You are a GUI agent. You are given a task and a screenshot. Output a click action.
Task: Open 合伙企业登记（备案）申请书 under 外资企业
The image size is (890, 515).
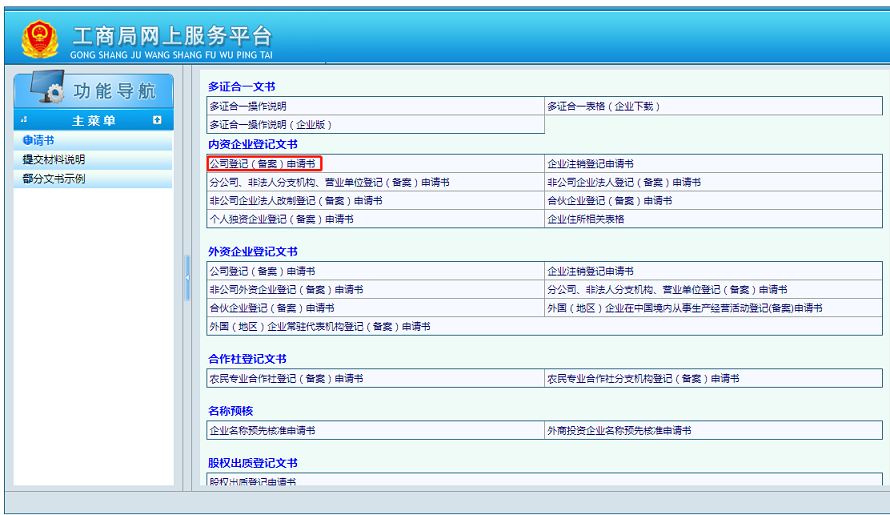pos(272,308)
